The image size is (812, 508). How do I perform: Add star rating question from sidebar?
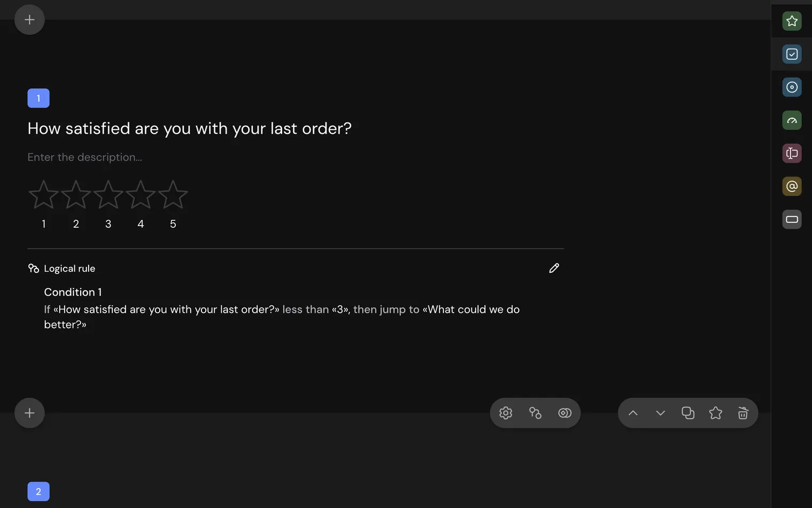tap(792, 21)
